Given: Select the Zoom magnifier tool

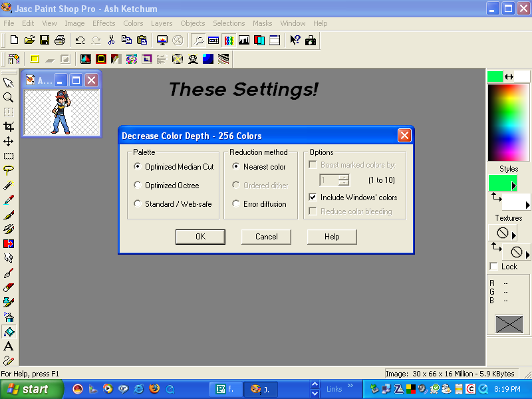Looking at the screenshot, I should click(9, 97).
